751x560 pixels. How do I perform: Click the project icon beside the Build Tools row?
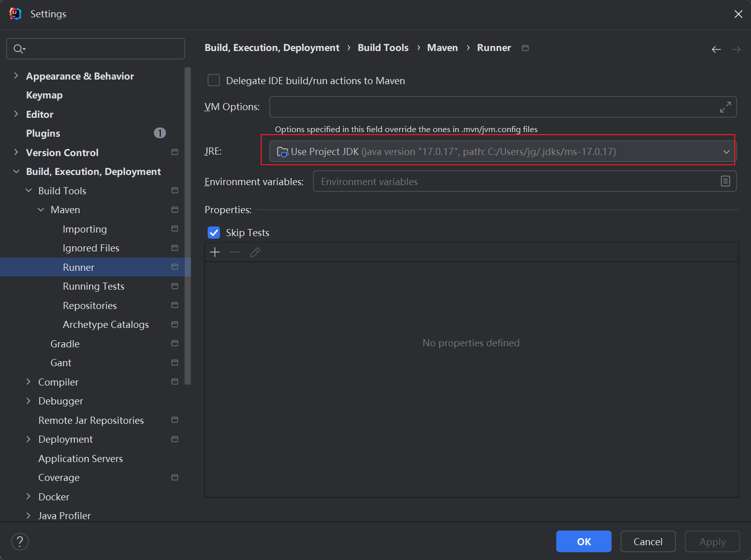[174, 190]
